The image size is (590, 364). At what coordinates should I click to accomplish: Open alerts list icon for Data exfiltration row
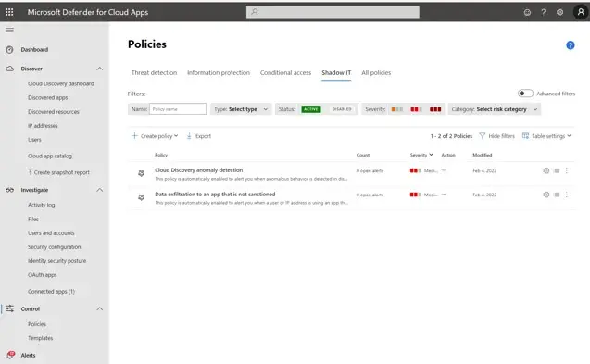coord(557,195)
